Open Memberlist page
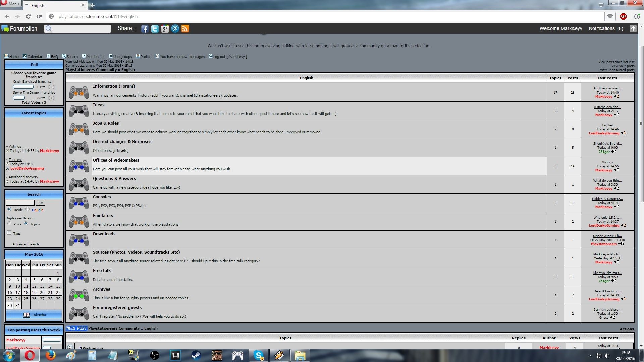644x362 pixels. point(93,56)
